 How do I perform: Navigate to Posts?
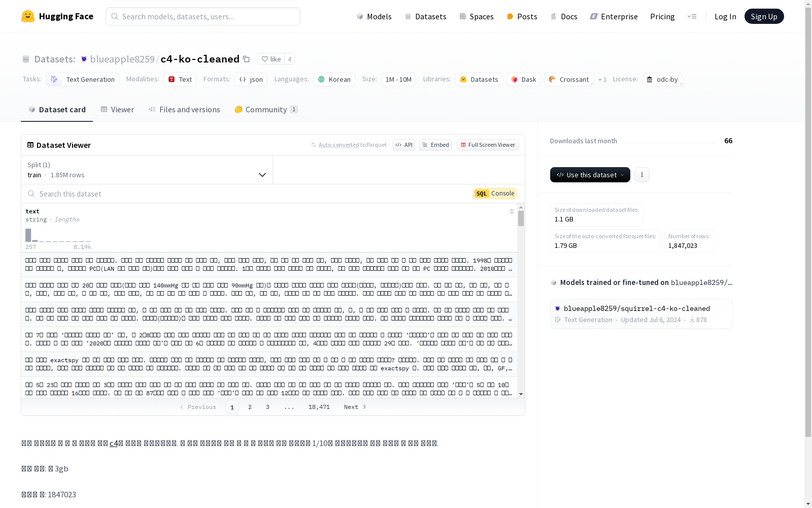coord(522,16)
